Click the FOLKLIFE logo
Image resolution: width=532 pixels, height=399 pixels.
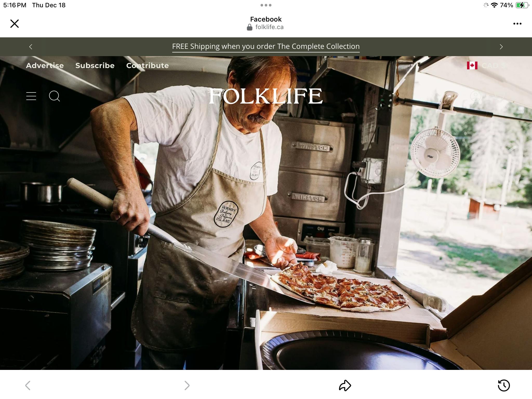266,96
